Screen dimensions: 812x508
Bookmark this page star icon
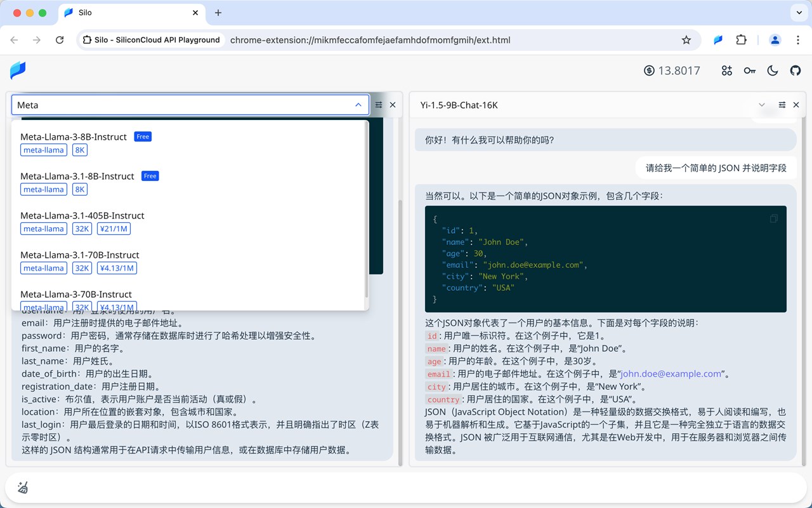[686, 40]
